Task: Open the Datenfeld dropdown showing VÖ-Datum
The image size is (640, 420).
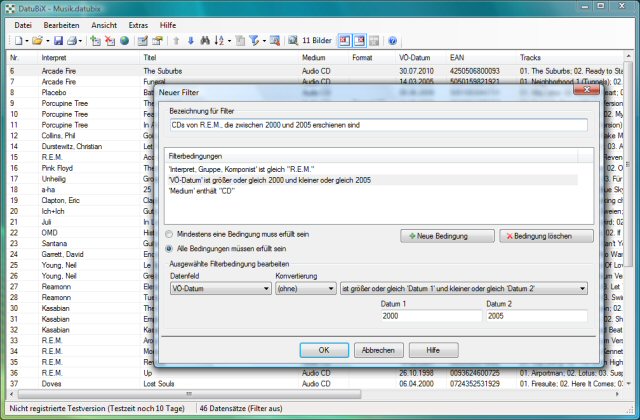Action: tap(218, 289)
